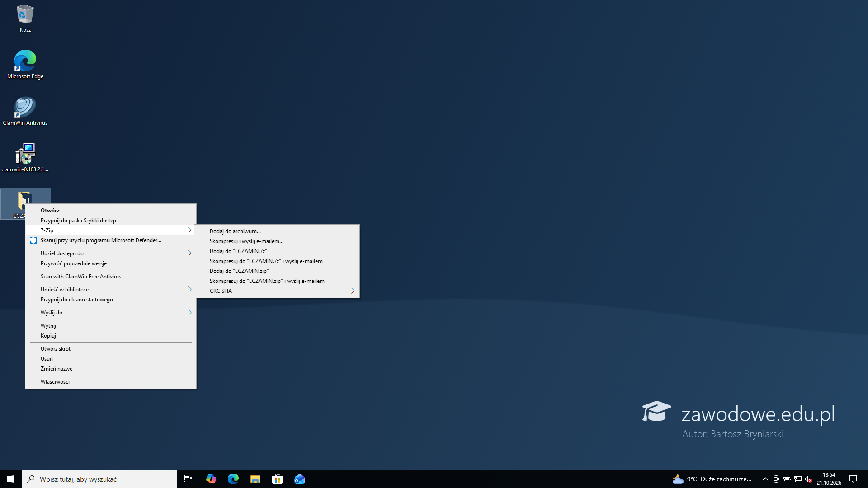Select Scan with ClamWin Free Antivirus
The image size is (868, 488).
[x=111, y=277]
